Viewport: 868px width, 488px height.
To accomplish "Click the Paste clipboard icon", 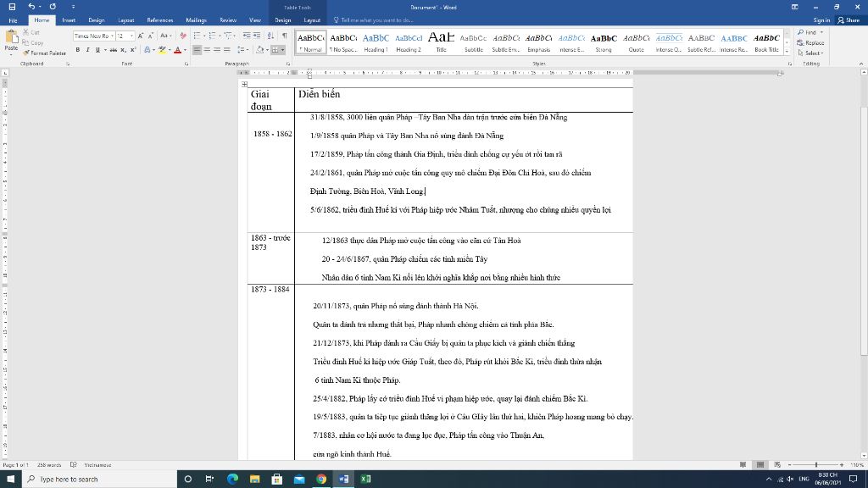I will tap(11, 38).
